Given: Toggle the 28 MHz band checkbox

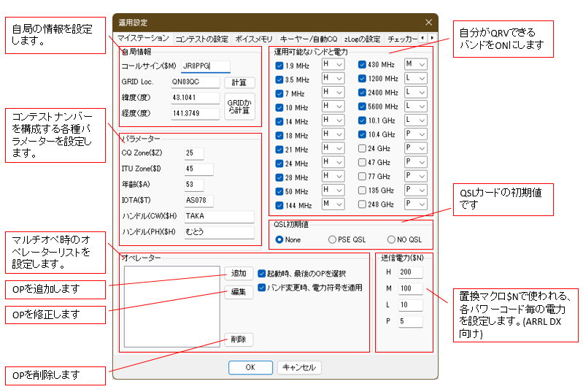Looking at the screenshot, I should [x=279, y=177].
